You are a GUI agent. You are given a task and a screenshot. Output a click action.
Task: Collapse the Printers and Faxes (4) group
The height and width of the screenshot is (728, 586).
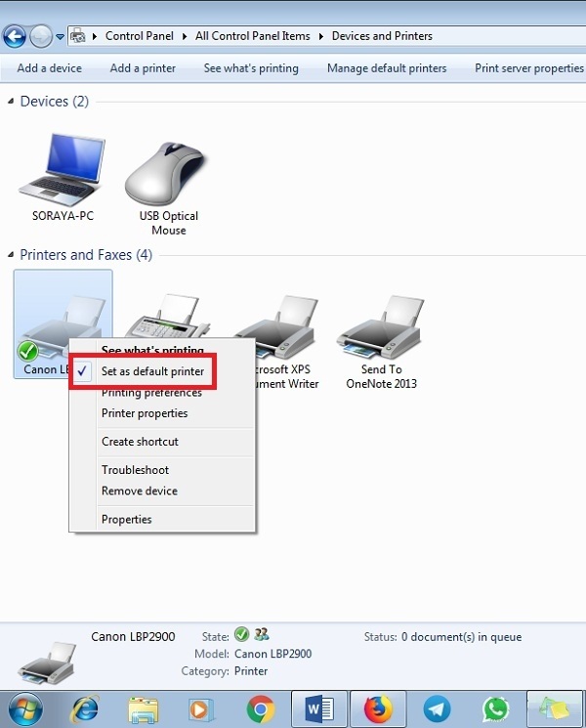click(11, 254)
